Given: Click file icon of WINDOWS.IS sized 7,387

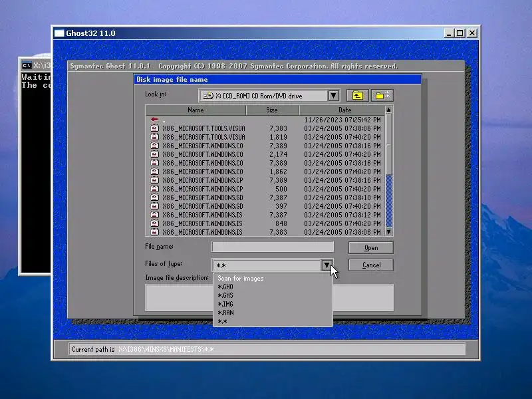Looking at the screenshot, I should coord(154,215).
